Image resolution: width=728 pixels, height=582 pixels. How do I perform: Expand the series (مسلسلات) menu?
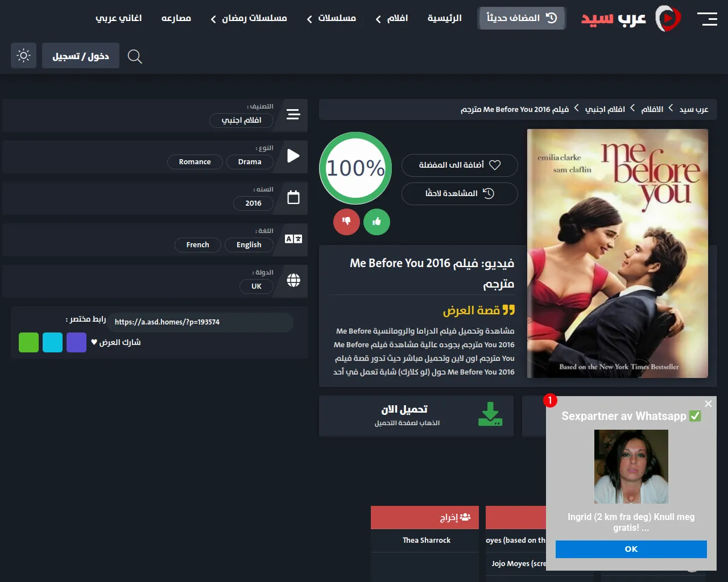tap(331, 18)
